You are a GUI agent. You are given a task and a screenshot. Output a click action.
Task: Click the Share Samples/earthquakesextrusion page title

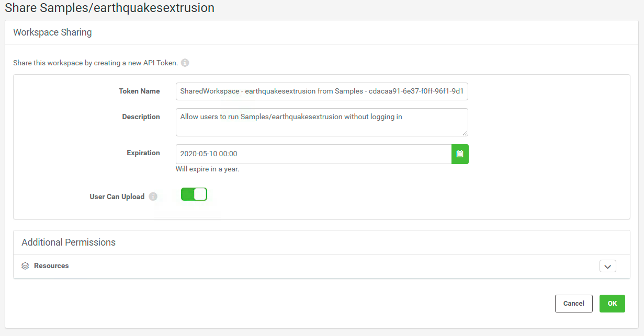110,8
